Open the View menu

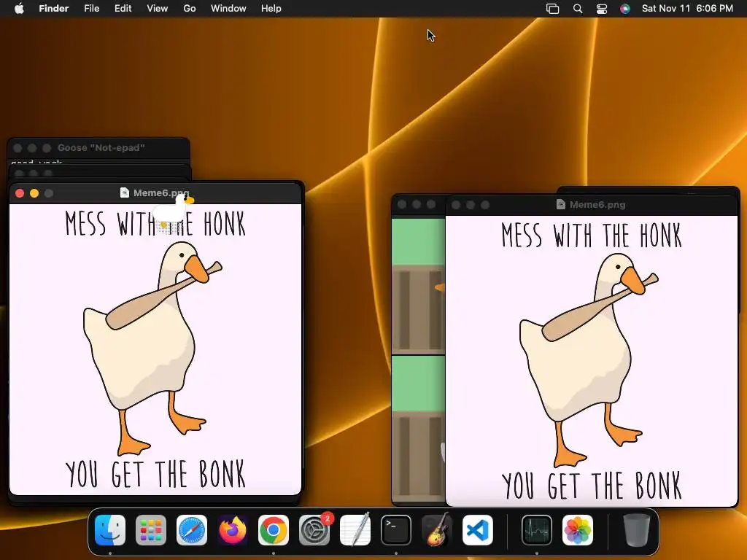pyautogui.click(x=158, y=9)
